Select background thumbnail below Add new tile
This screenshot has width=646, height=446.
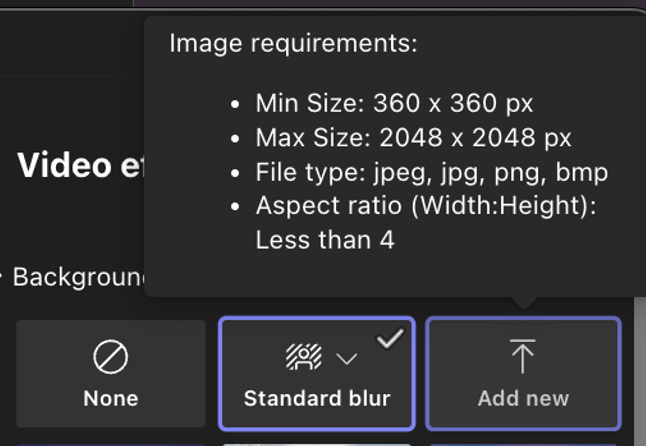click(523, 442)
